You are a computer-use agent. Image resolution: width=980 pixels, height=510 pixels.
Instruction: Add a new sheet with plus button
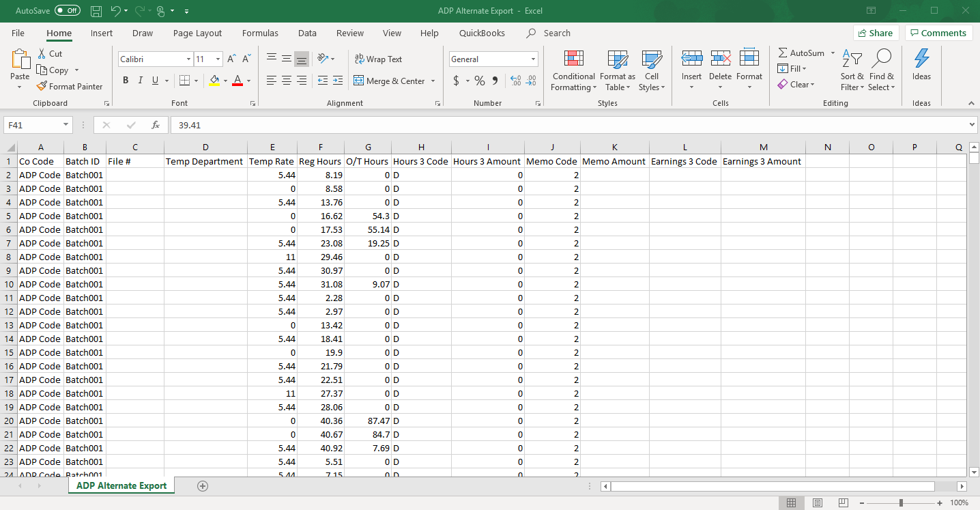tap(202, 486)
